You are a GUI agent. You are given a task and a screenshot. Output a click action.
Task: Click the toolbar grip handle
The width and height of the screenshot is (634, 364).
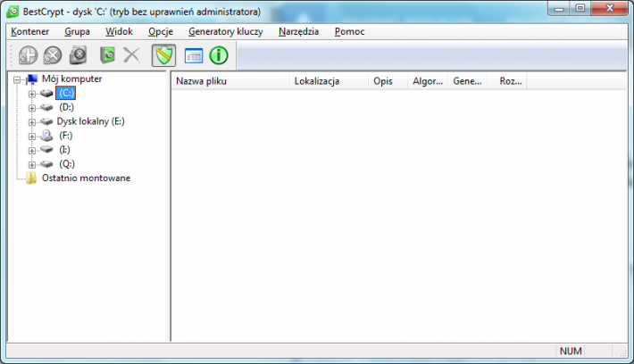(11, 55)
